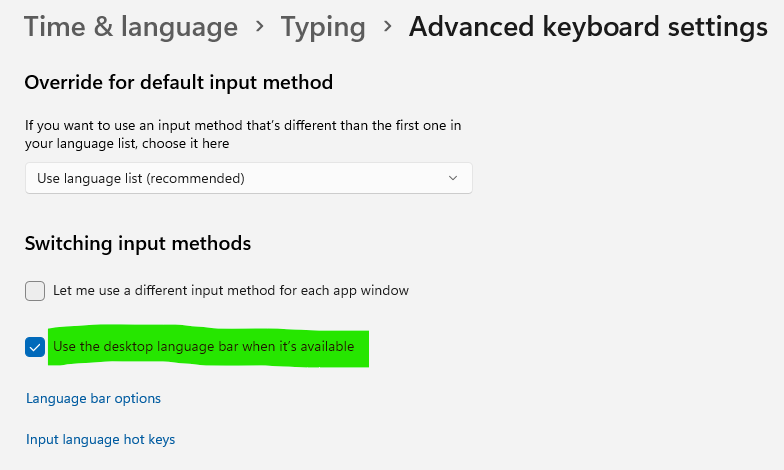Uncheck the desktop language bar checkbox
Screen dimensions: 784x470
(x=35, y=347)
